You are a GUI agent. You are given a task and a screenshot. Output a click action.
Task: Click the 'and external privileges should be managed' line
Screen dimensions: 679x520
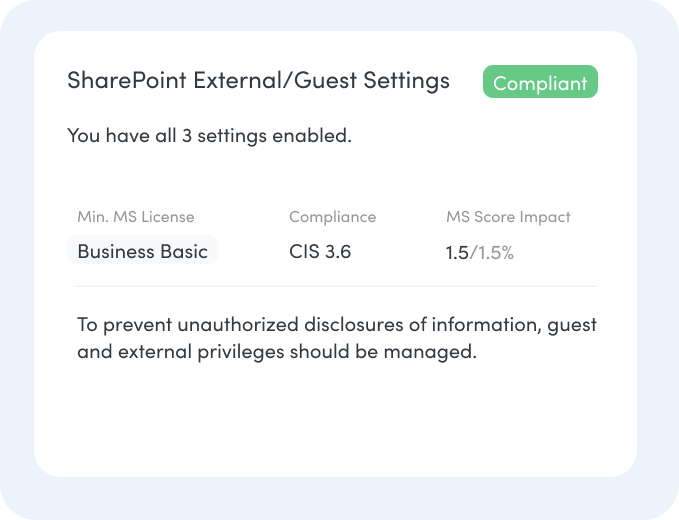[x=276, y=352]
